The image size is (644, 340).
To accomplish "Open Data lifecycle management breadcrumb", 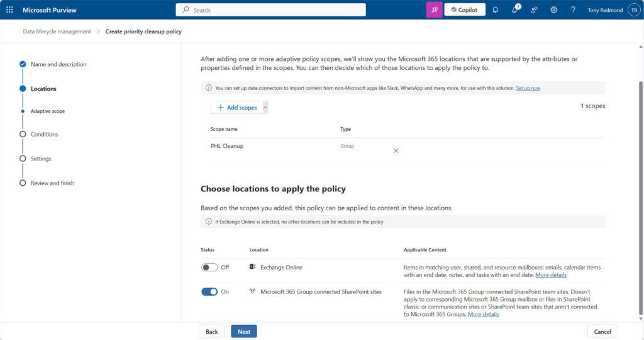I will coord(57,31).
